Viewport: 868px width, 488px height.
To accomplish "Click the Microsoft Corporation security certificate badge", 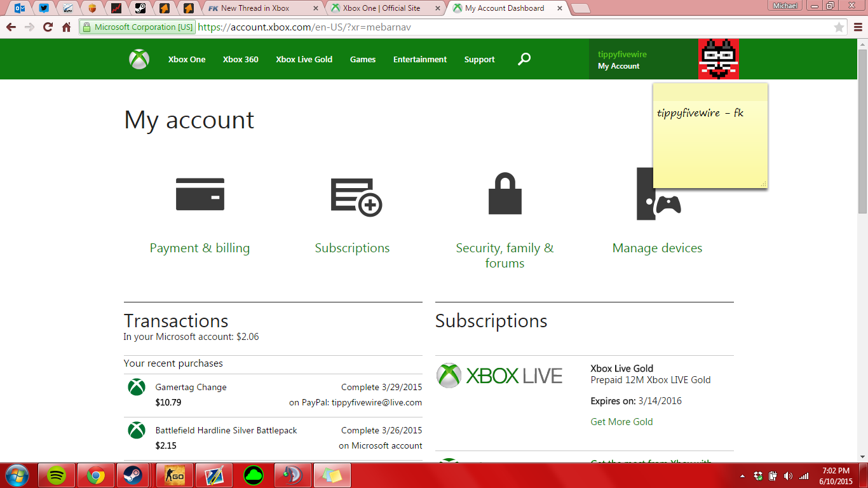I will [x=138, y=27].
